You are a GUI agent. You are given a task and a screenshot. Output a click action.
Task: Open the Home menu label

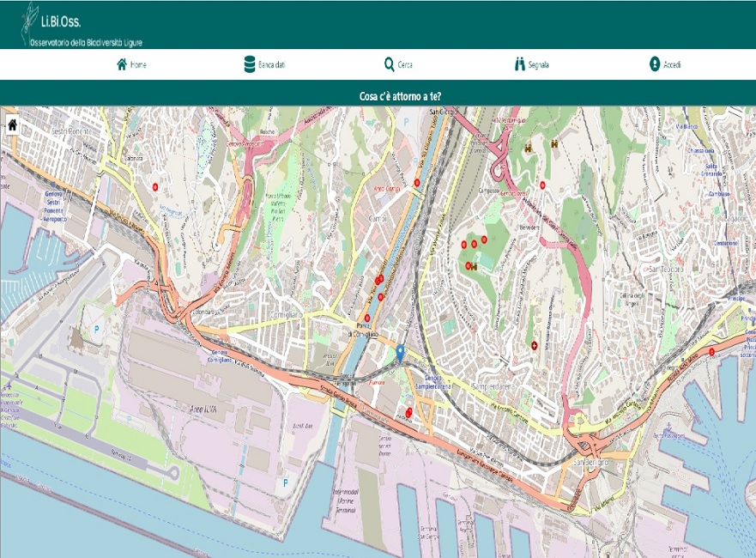tap(138, 64)
